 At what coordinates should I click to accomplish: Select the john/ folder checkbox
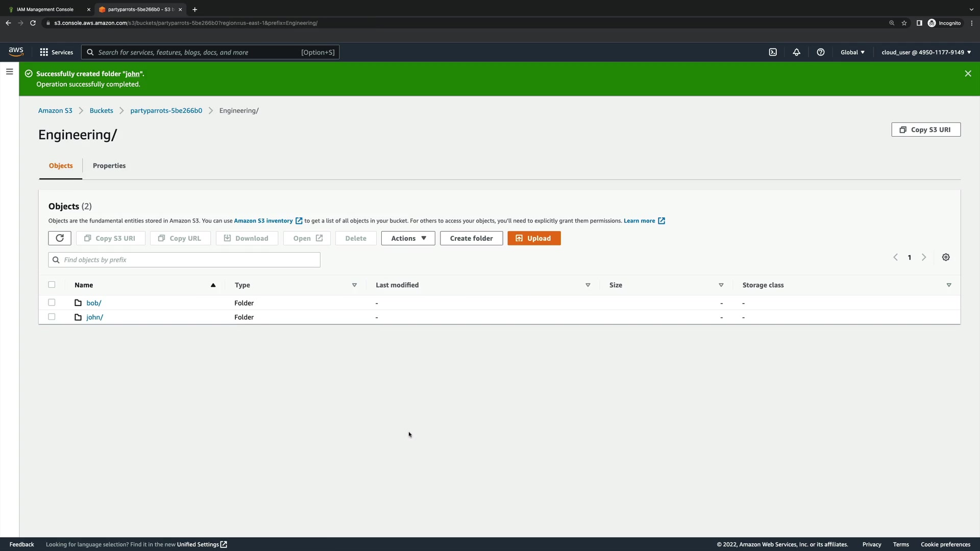tap(52, 317)
